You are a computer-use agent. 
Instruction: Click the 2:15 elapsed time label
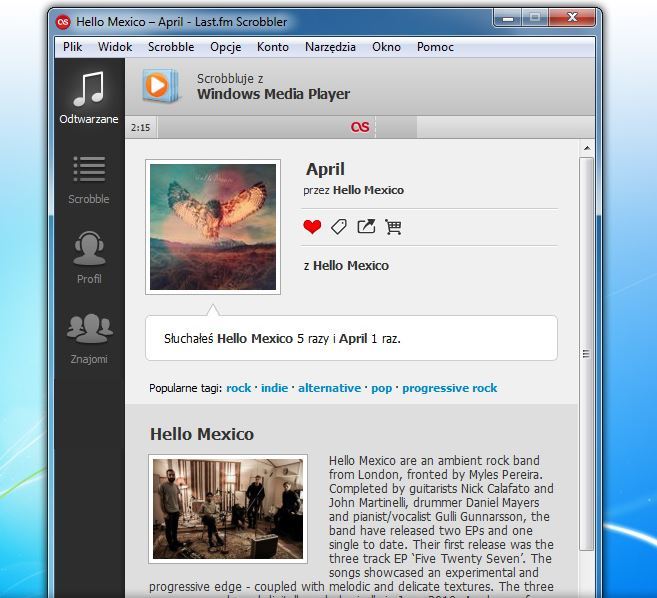point(140,127)
